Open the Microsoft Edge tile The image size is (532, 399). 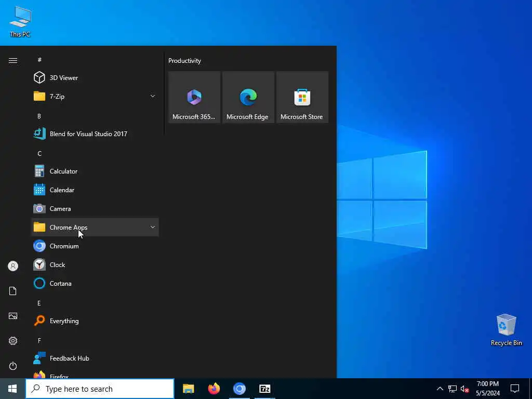[248, 97]
